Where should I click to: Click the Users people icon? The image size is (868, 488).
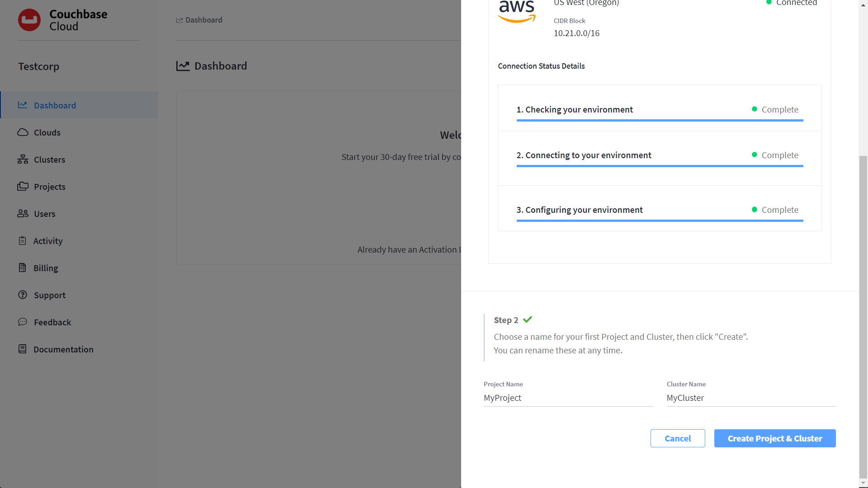23,214
